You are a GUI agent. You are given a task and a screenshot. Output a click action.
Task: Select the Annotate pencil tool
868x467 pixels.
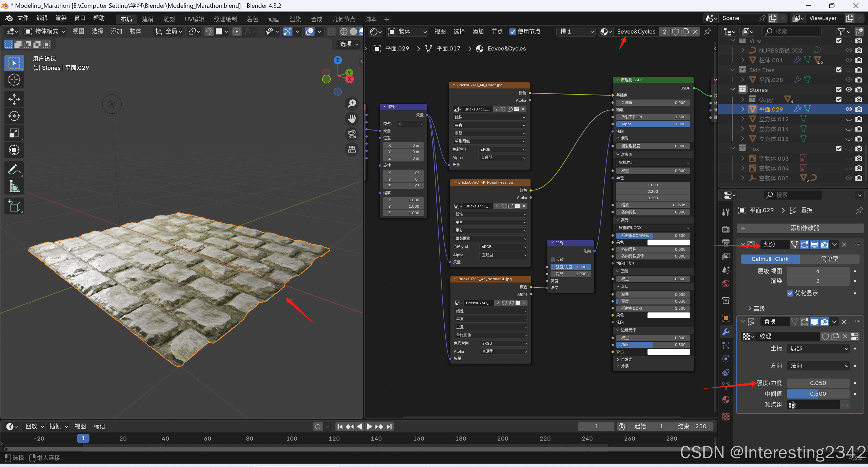coord(14,169)
